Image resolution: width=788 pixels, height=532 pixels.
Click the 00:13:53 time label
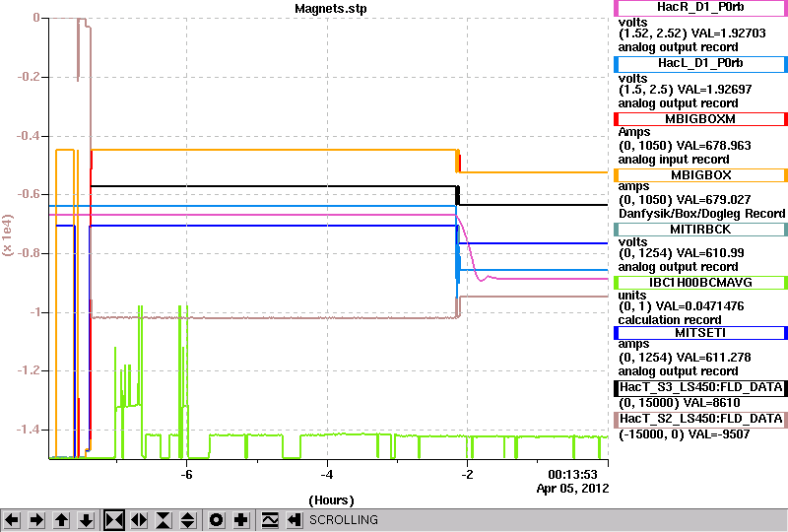coord(572,475)
